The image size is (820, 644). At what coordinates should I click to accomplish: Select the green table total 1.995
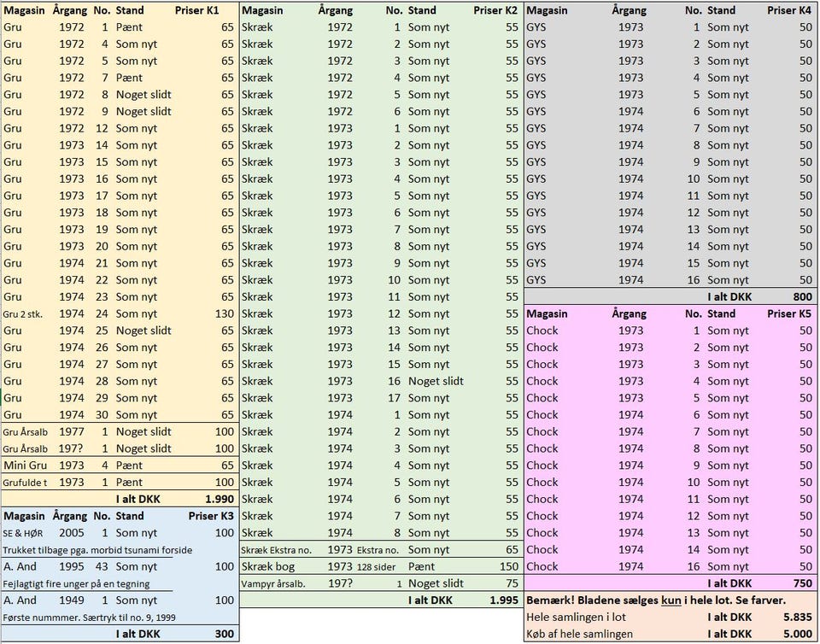click(504, 600)
